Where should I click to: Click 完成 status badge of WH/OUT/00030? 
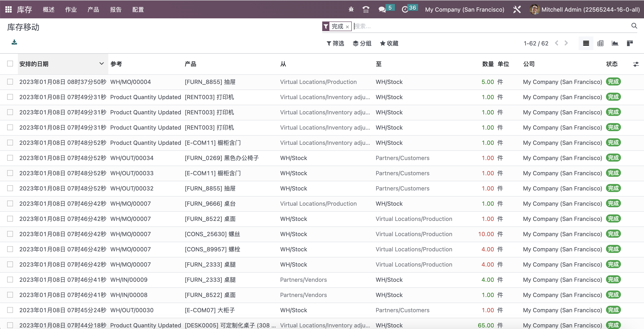coord(613,310)
